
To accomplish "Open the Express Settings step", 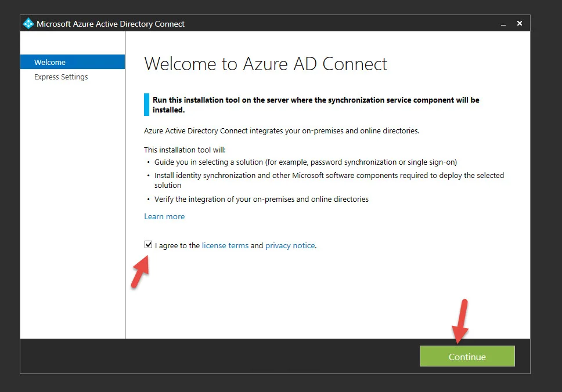I will pos(61,77).
